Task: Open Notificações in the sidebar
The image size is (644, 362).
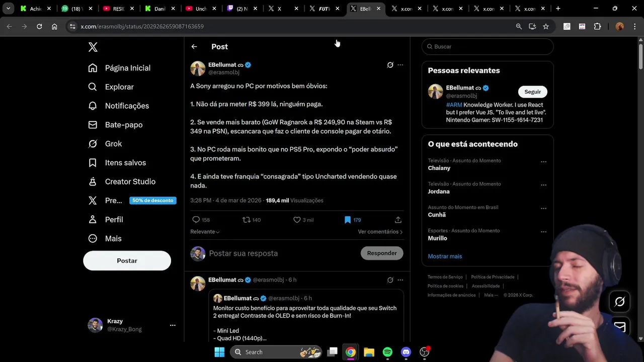Action: (x=119, y=106)
